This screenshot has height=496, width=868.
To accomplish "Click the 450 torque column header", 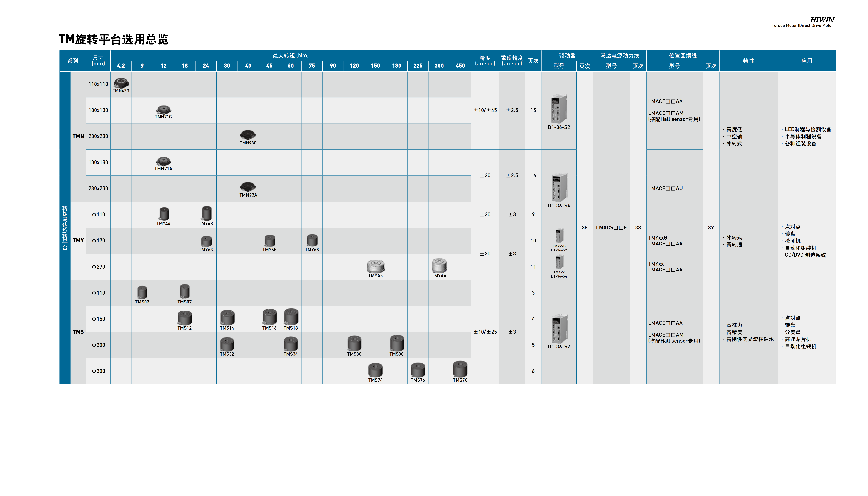I will tap(460, 66).
